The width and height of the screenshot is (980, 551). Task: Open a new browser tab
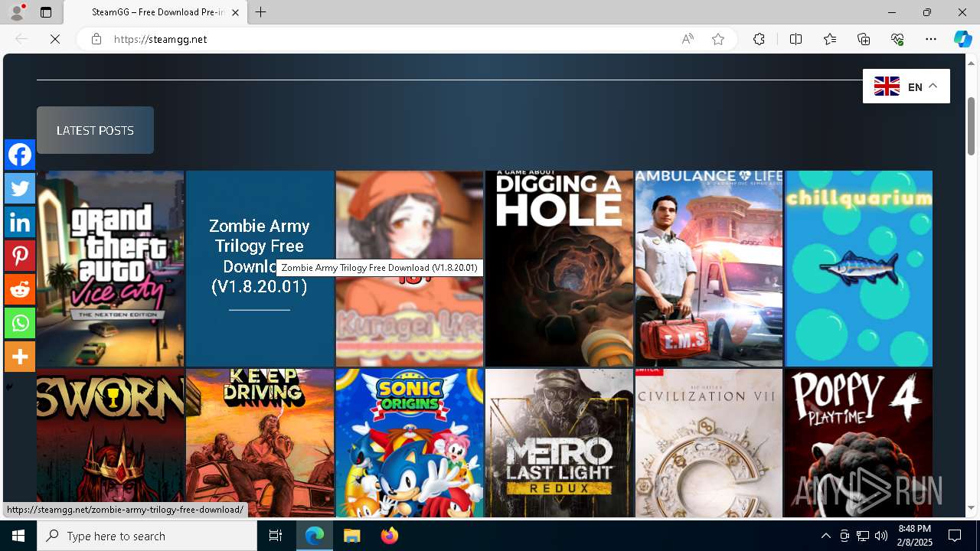tap(261, 12)
